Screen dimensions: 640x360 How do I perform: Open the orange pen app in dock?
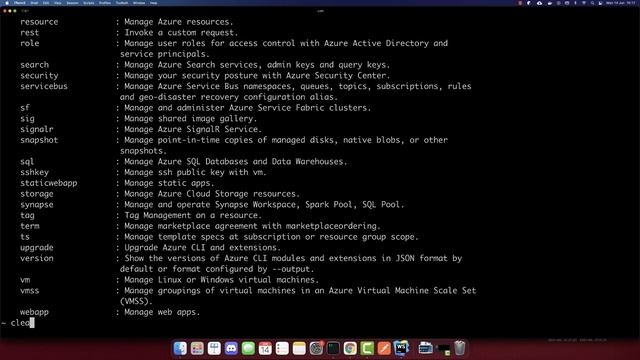(x=384, y=348)
